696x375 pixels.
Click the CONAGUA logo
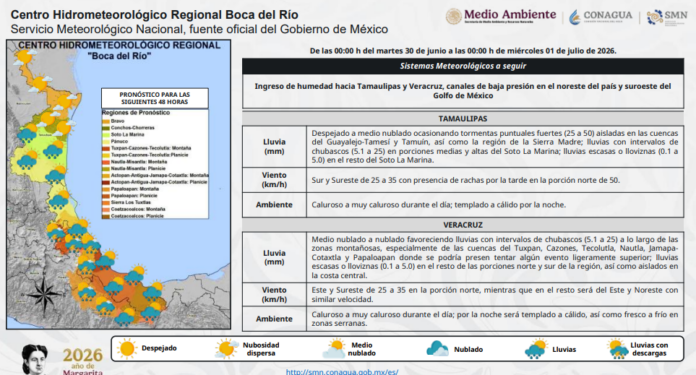point(601,17)
